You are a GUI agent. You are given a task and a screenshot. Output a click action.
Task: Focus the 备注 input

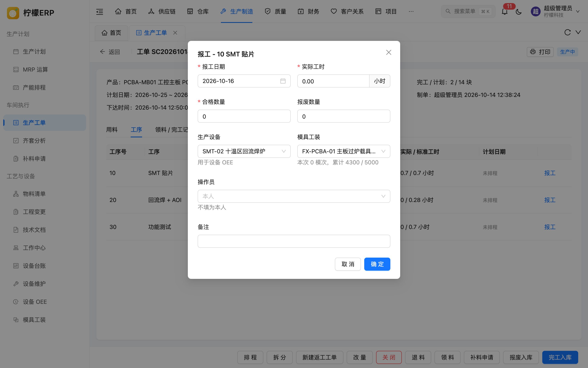[x=294, y=241]
